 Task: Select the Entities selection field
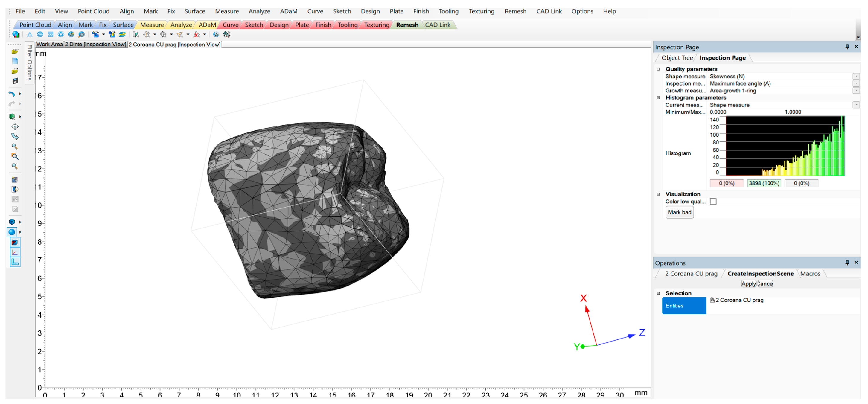click(x=684, y=306)
